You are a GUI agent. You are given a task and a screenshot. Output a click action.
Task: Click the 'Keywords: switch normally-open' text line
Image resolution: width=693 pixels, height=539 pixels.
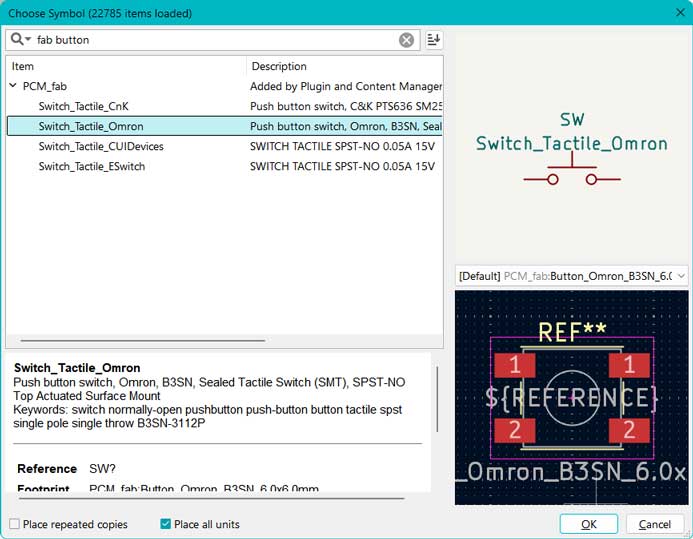[208, 410]
